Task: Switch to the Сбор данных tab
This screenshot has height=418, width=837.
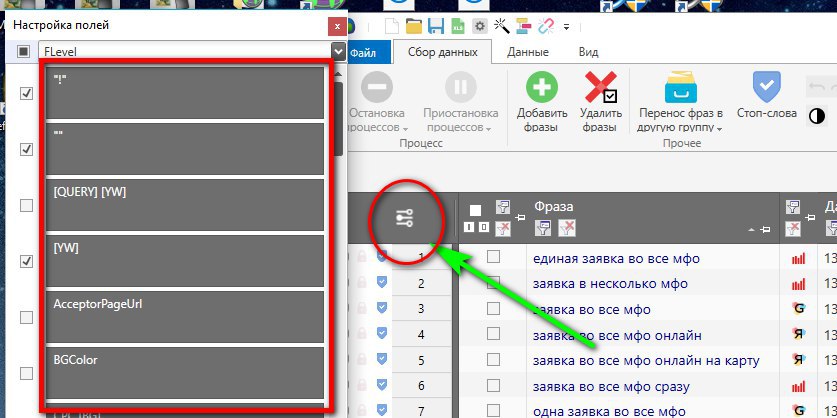Action: 443,52
